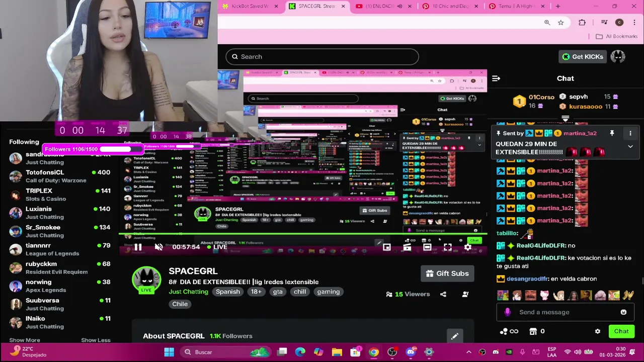Click the Chrome zoom magnifier icon
This screenshot has height=362, width=644.
(547, 22)
